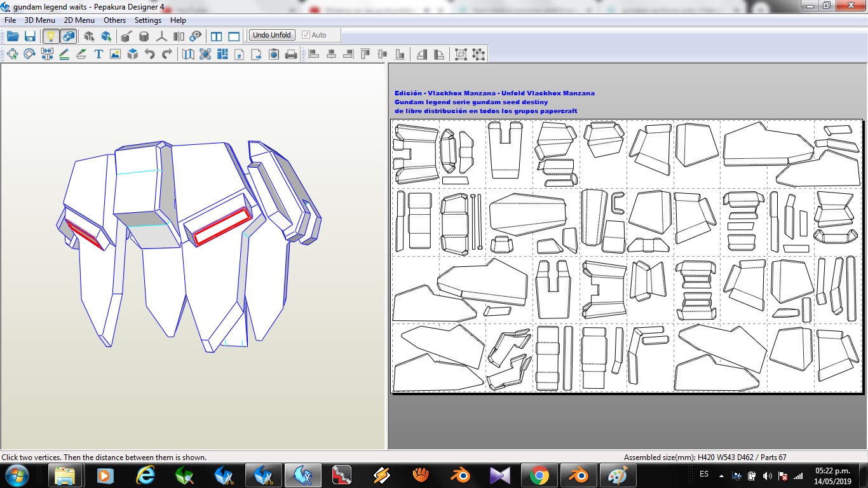Switch to split 3D/2D window layout

(x=216, y=36)
